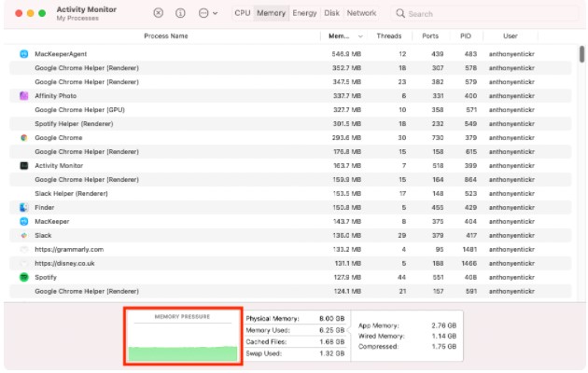Viewport: 588px width, 373px height.
Task: Open the Network tab
Action: pyautogui.click(x=361, y=13)
